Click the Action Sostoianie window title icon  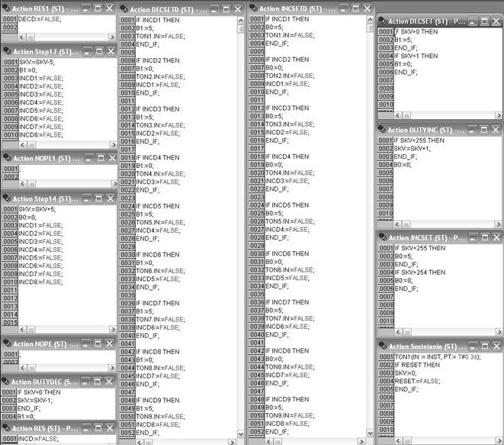point(382,347)
